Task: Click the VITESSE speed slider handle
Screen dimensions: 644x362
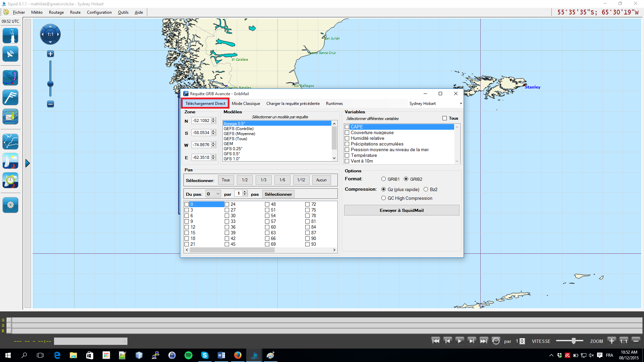Action: click(x=574, y=341)
